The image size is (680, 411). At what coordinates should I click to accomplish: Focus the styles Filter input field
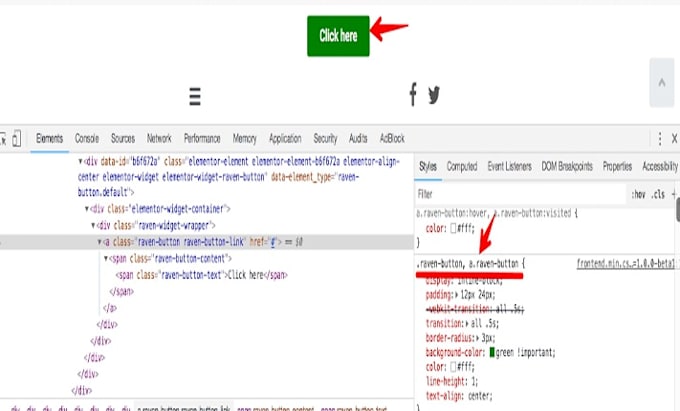tap(520, 194)
